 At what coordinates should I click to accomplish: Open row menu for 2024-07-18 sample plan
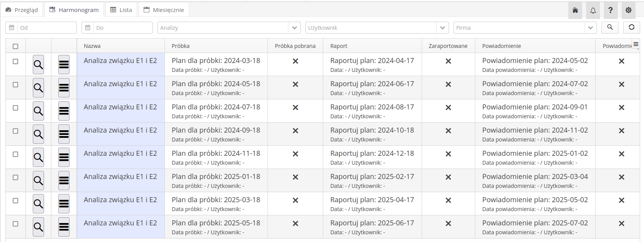(x=64, y=111)
